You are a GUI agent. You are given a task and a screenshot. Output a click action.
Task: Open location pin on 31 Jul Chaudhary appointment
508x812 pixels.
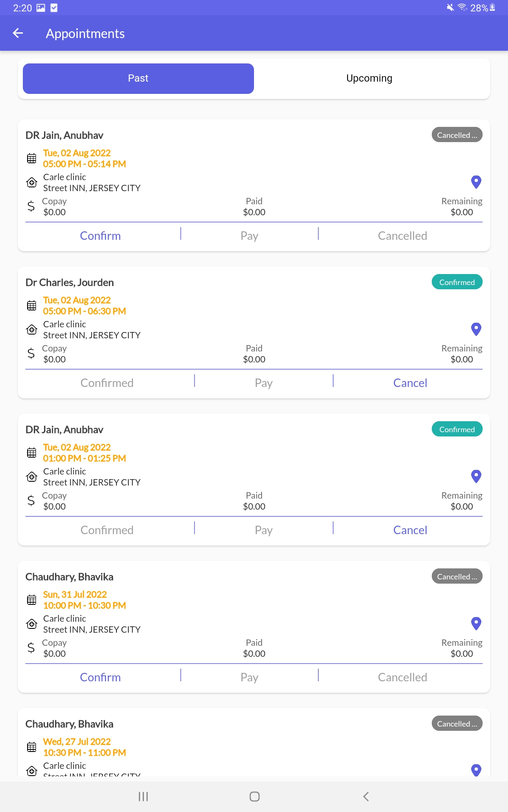[476, 623]
